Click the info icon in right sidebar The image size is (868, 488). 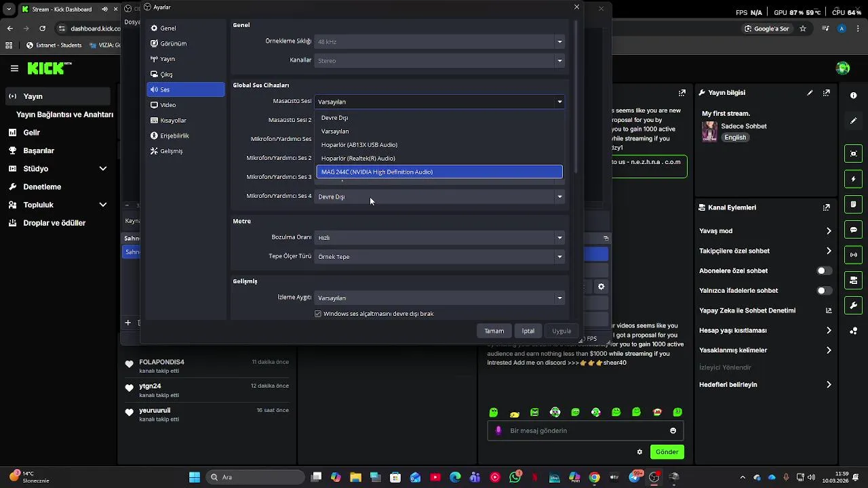[854, 96]
